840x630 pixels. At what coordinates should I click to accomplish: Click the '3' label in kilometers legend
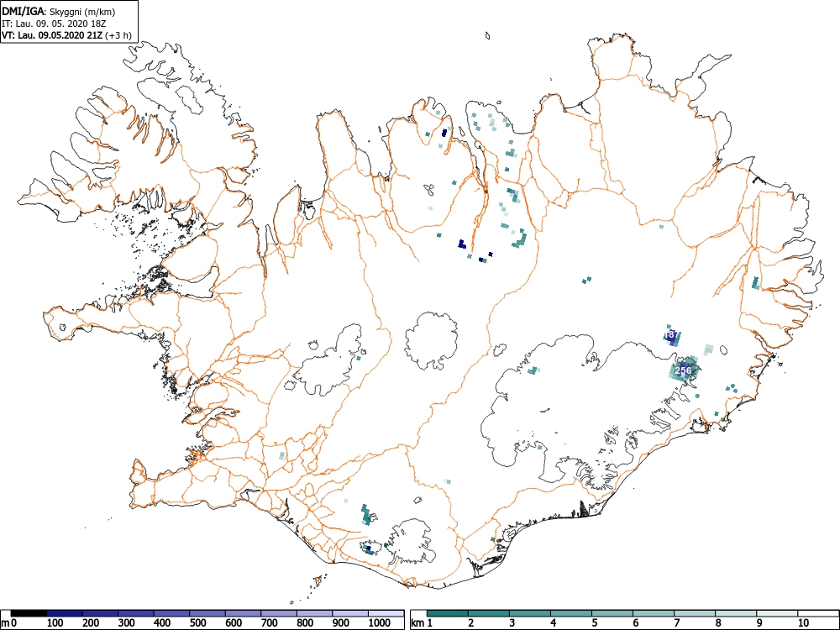click(512, 623)
